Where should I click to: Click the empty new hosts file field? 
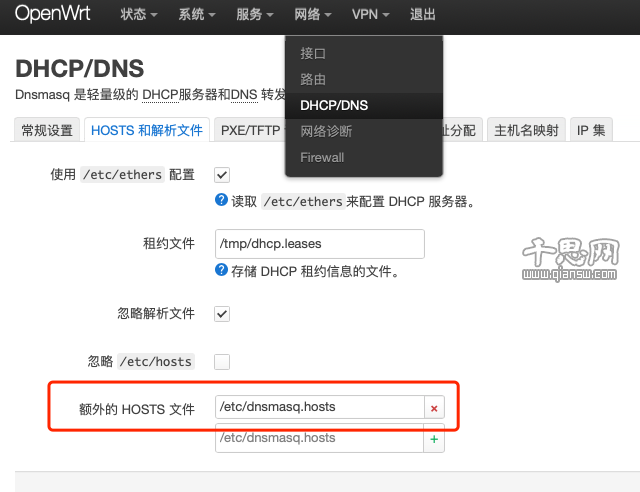[x=320, y=438]
